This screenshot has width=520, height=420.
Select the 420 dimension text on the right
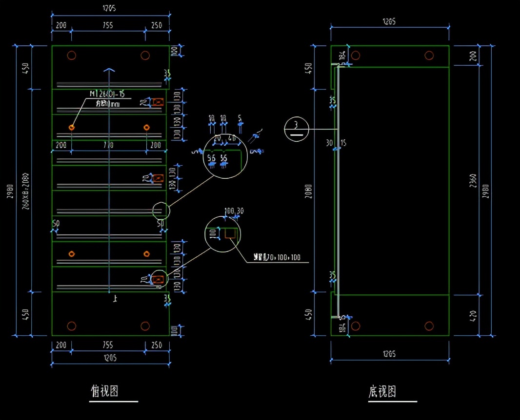473,315
